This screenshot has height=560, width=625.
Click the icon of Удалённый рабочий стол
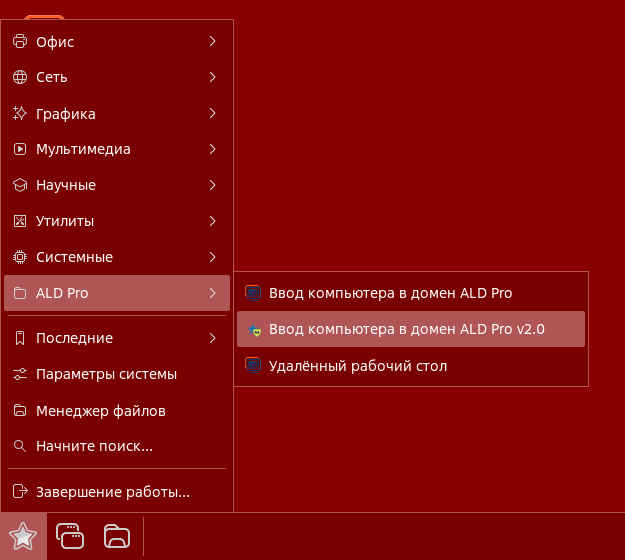pos(253,365)
